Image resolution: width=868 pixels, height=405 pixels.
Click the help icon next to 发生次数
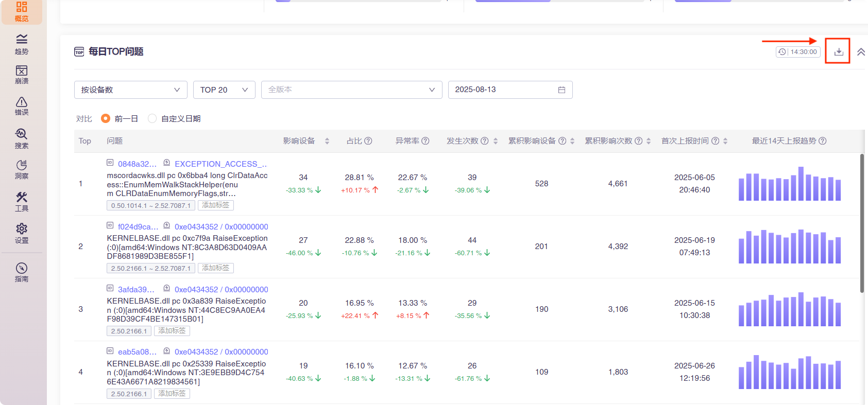click(484, 141)
